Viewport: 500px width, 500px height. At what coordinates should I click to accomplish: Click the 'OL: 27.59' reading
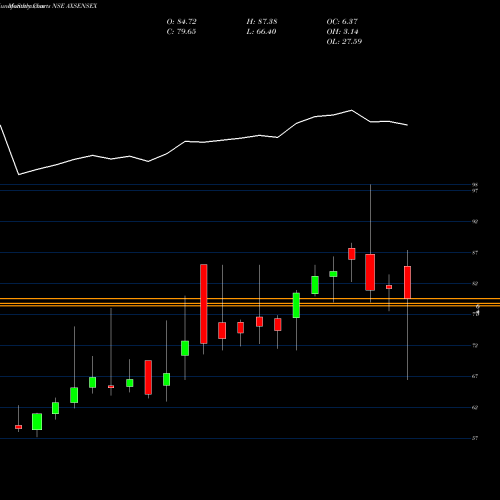click(x=344, y=42)
